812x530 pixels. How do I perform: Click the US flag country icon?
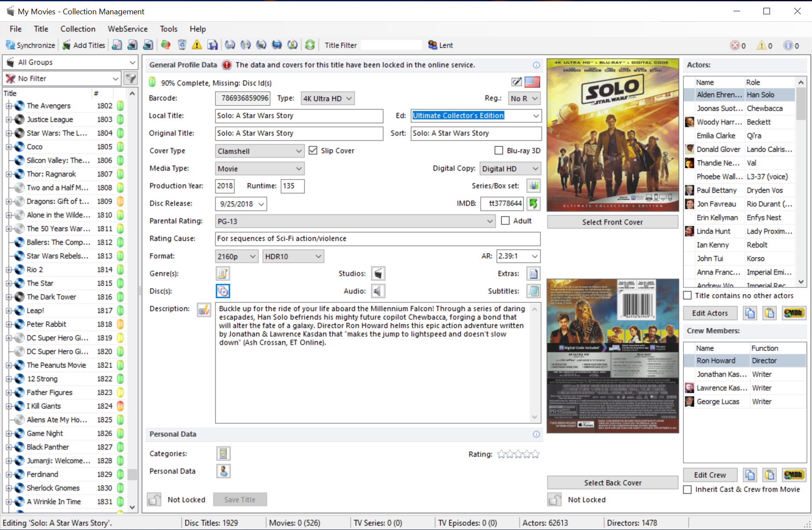tap(532, 82)
